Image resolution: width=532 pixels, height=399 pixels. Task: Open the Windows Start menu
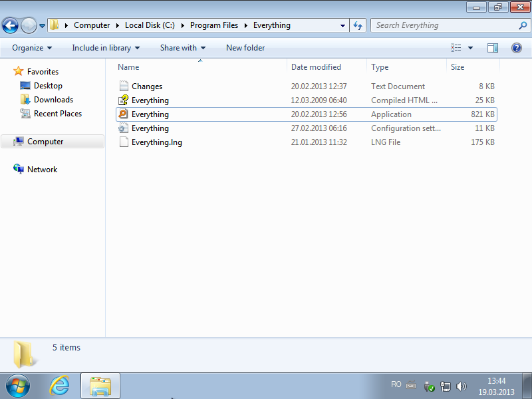[18, 386]
